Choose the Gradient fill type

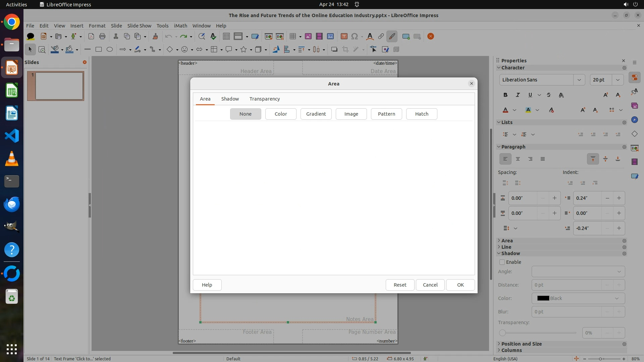pyautogui.click(x=316, y=114)
